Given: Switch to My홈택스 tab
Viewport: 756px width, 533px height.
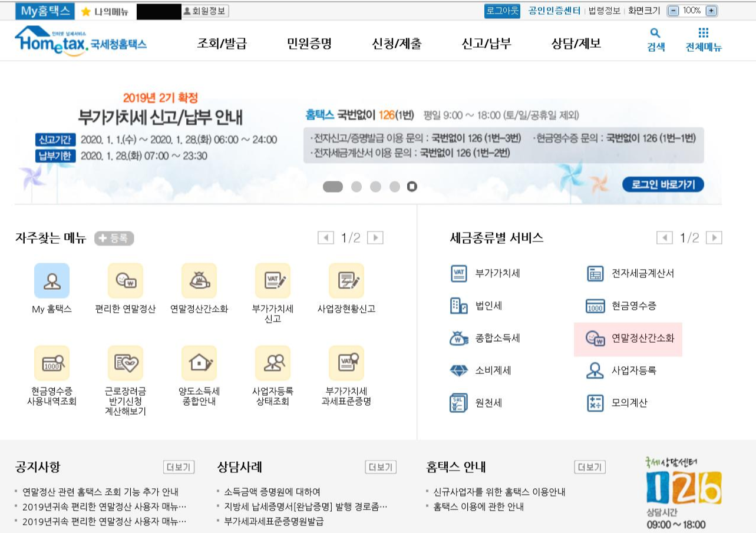Looking at the screenshot, I should click(45, 11).
